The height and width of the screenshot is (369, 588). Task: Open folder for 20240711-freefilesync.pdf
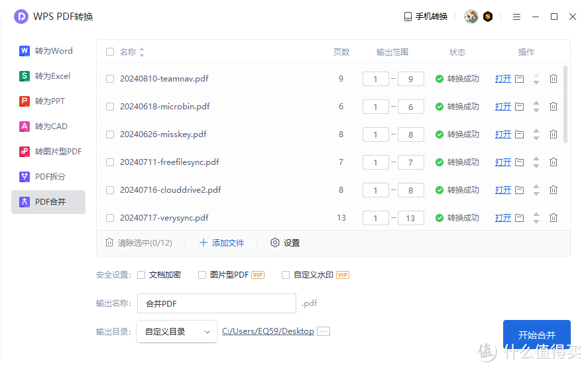click(519, 162)
